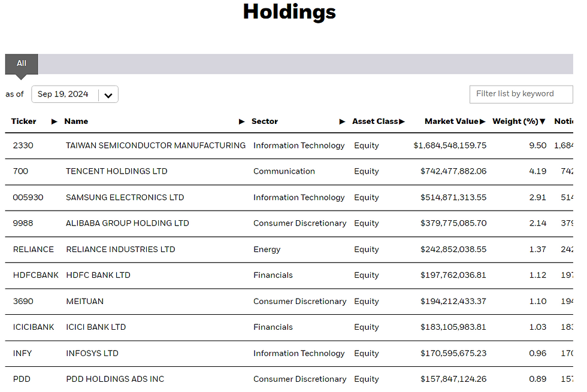Screen dimensions: 587x392
Task: Click market value $194,212,433.37
Action: click(x=453, y=302)
